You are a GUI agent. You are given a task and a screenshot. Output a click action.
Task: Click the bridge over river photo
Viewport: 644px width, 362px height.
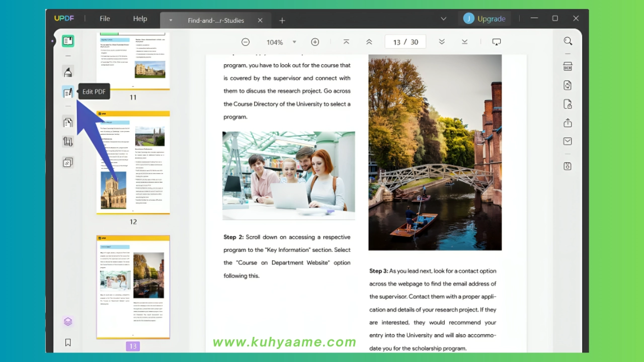coord(435,152)
